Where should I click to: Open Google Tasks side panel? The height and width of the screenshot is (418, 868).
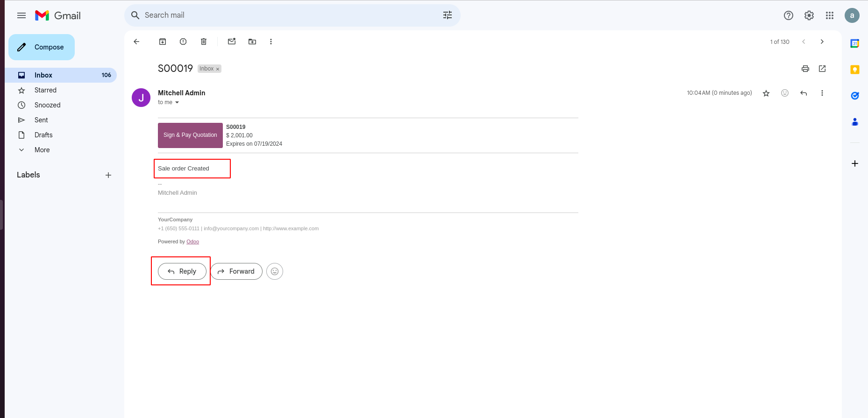[855, 96]
